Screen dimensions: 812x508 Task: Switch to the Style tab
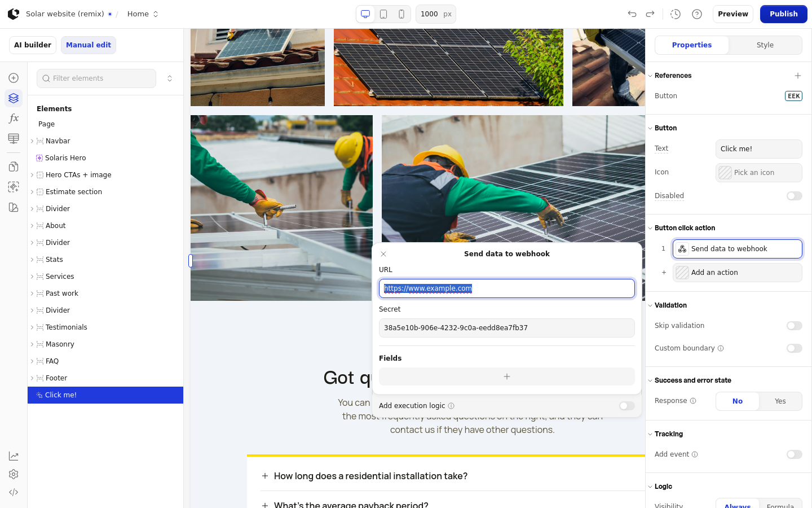pos(765,45)
